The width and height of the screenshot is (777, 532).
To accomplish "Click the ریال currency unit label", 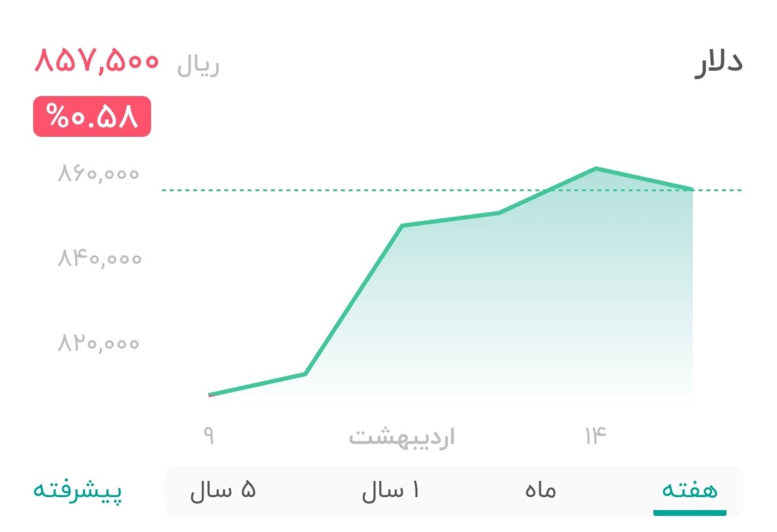I will tap(198, 65).
